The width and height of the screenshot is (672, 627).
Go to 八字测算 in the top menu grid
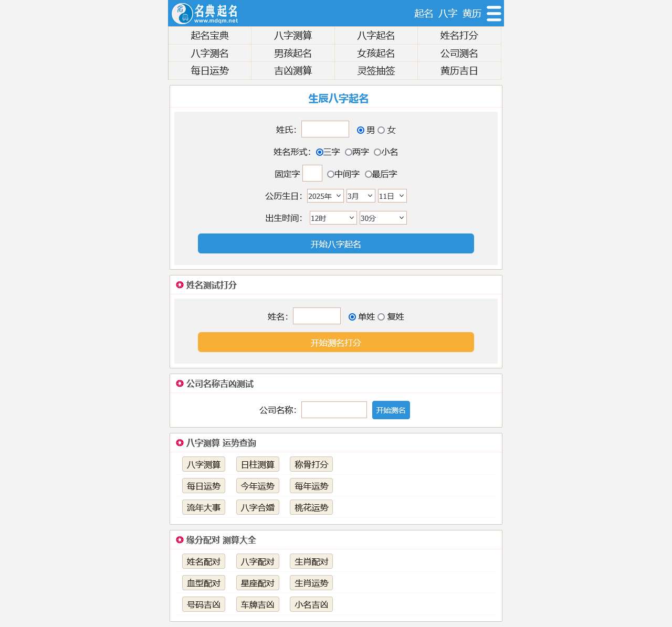pyautogui.click(x=293, y=36)
